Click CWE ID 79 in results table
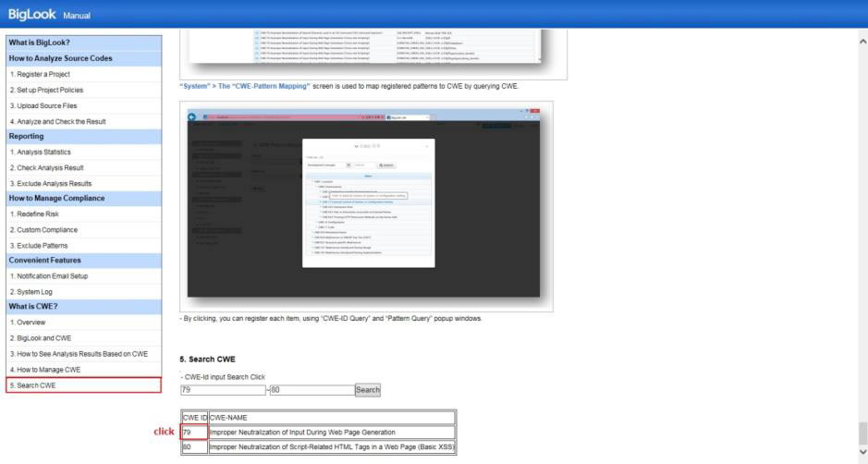 [x=194, y=433]
